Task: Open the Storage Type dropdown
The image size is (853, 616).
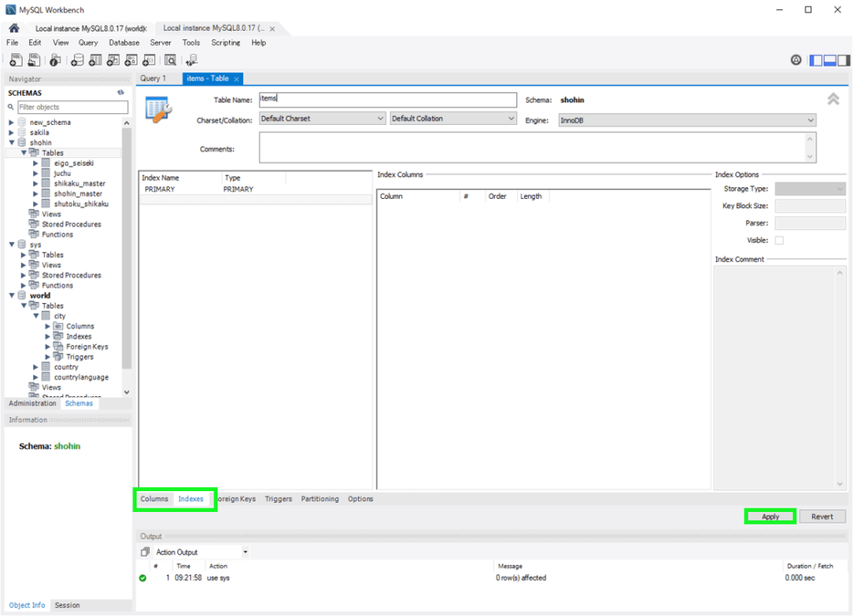Action: [810, 189]
